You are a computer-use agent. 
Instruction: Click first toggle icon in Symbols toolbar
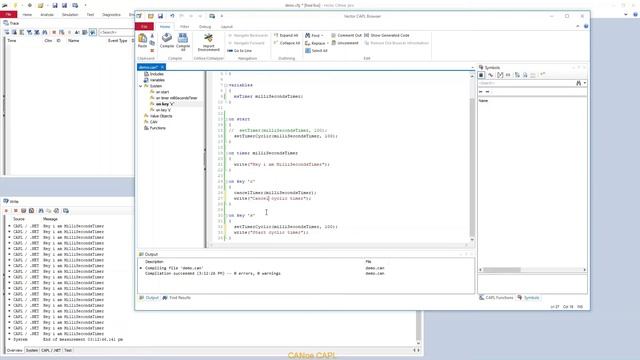tap(482, 75)
